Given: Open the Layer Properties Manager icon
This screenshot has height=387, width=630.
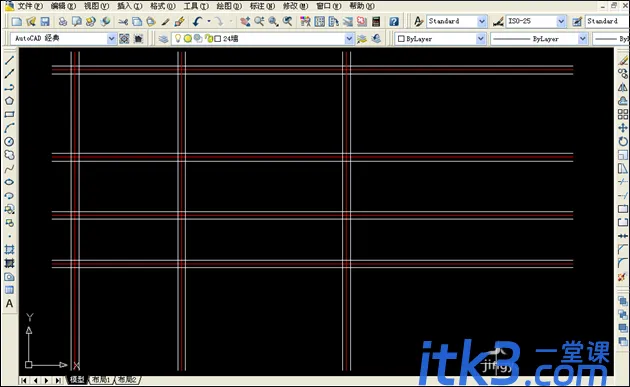Looking at the screenshot, I should (x=163, y=39).
